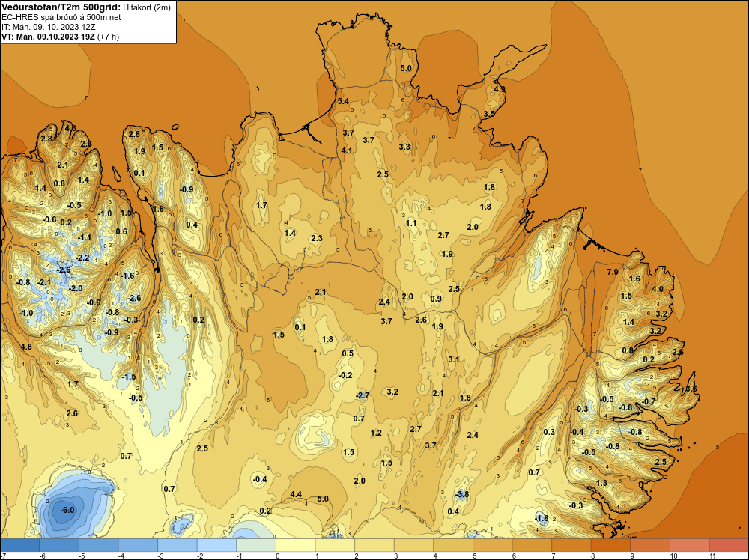Select the valid time line "VT: Mán. 09.10.2023 19Z"
The image size is (749, 560).
click(x=48, y=37)
